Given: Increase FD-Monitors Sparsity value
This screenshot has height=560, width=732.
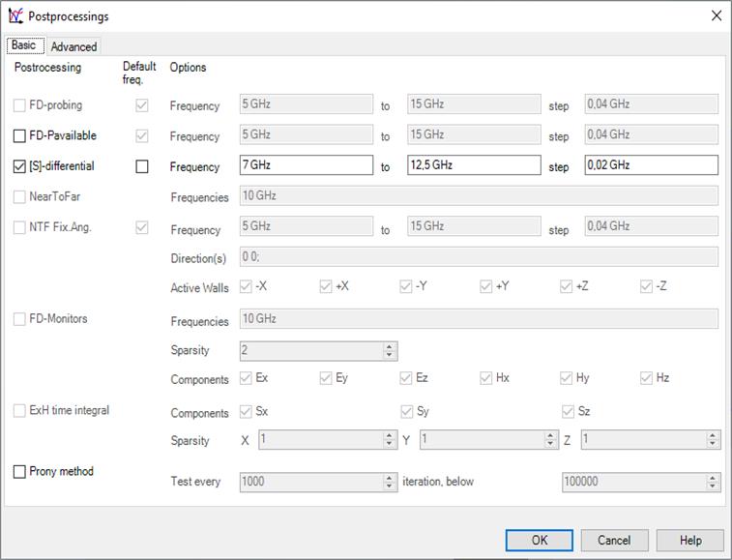Looking at the screenshot, I should pos(390,346).
